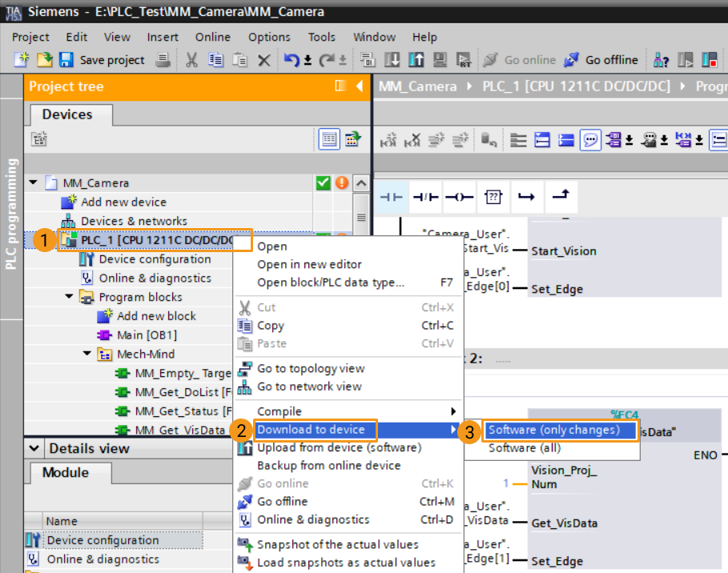The width and height of the screenshot is (728, 573).
Task: Click the open branch icon
Action: [526, 196]
